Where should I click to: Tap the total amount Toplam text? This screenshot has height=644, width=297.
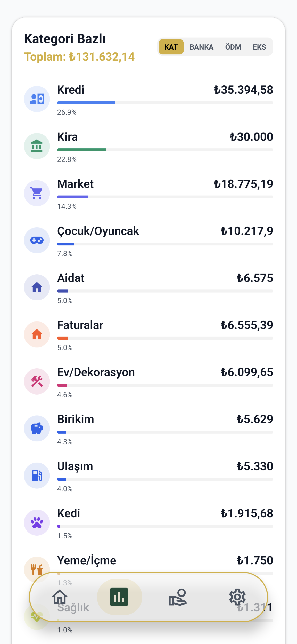point(79,57)
